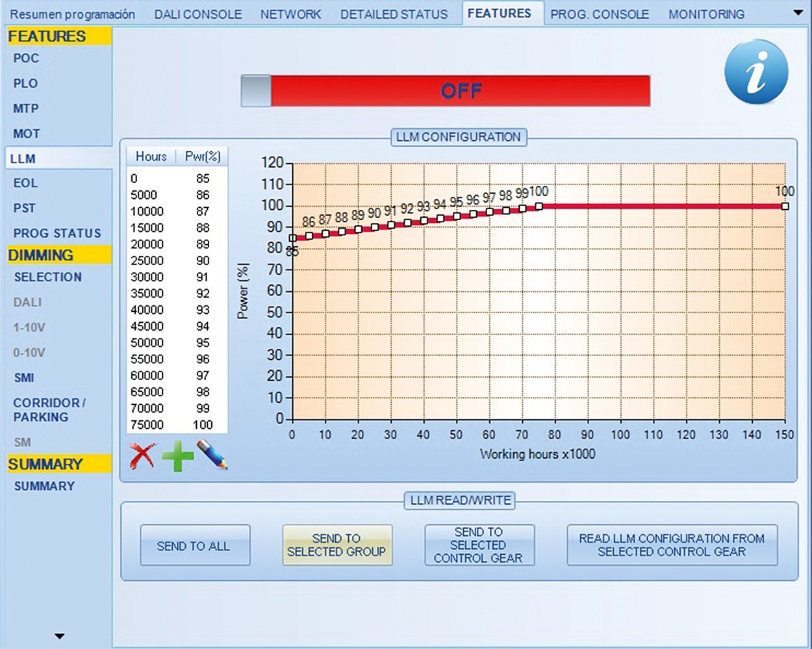812x649 pixels.
Task: Go to the PROG STATUS sidebar item
Action: pos(57,233)
